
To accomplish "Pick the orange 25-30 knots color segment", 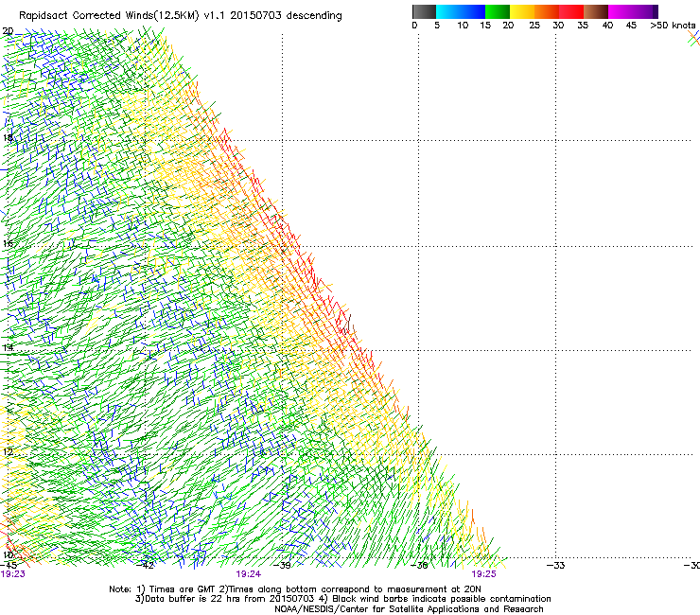I will pyautogui.click(x=547, y=11).
